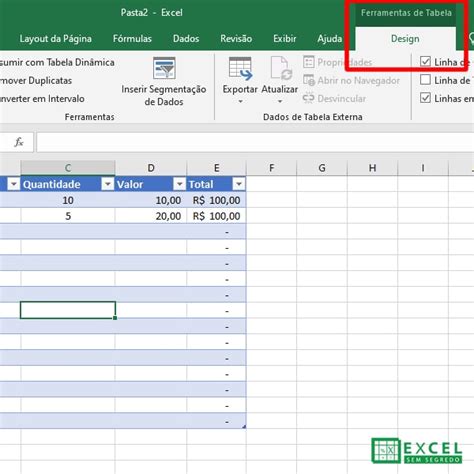Click the Quantidade table header cell
Image resolution: width=474 pixels, height=474 pixels.
tap(68, 184)
